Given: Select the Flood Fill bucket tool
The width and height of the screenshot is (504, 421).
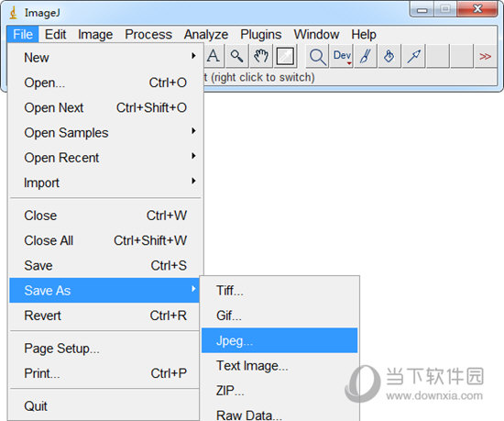Looking at the screenshot, I should click(x=389, y=56).
